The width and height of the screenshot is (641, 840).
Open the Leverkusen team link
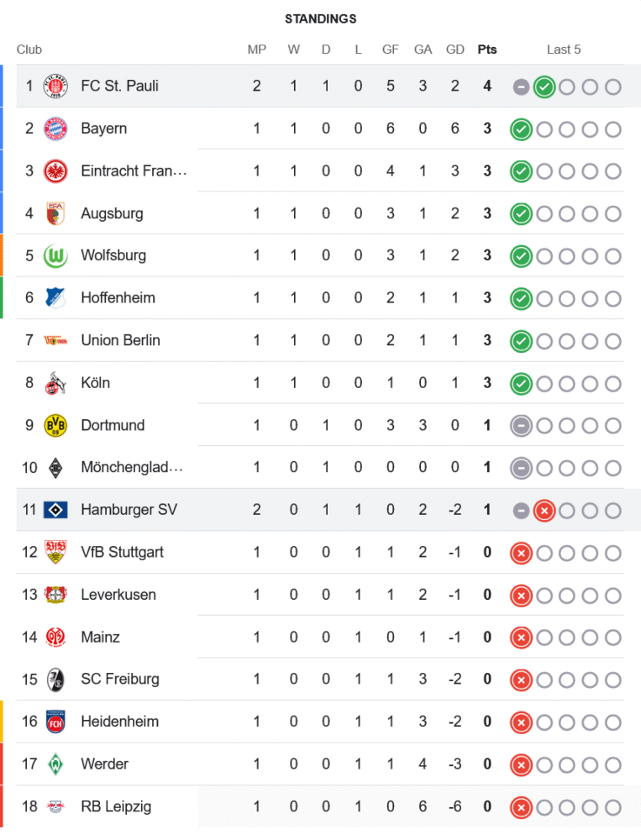(x=118, y=595)
